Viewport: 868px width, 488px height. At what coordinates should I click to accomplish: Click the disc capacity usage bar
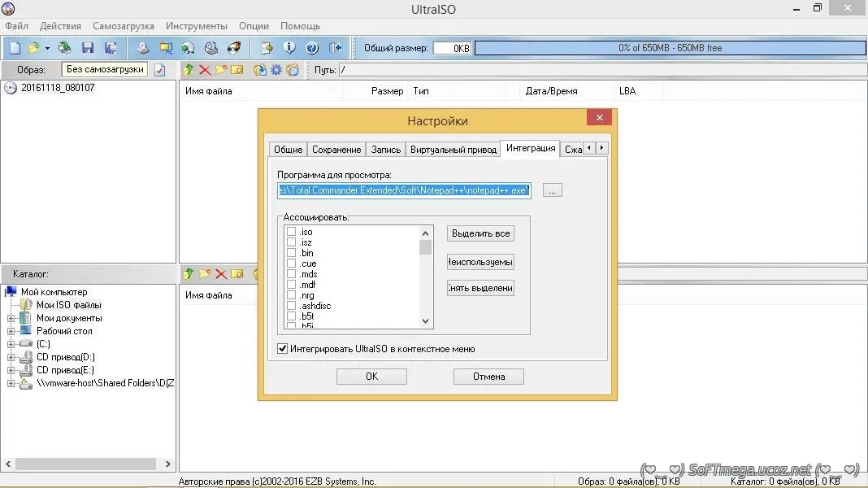pyautogui.click(x=670, y=48)
